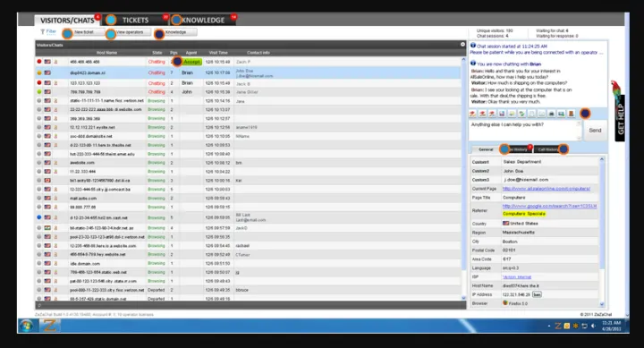644x348 pixels.
Task: Open the Current Page URL link
Action: tap(547, 189)
